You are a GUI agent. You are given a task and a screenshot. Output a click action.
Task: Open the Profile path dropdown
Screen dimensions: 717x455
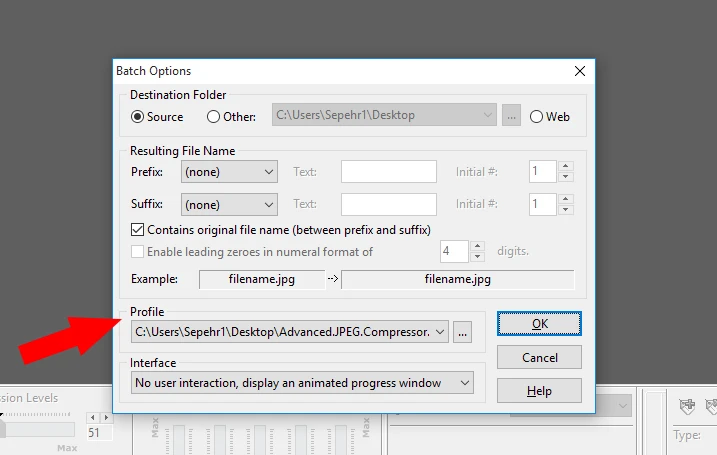pos(290,332)
